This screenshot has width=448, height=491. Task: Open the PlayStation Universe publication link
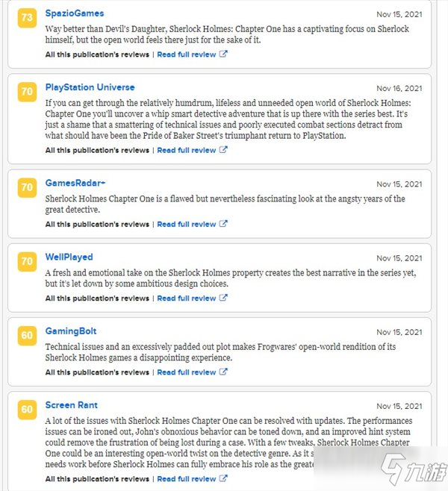click(90, 87)
